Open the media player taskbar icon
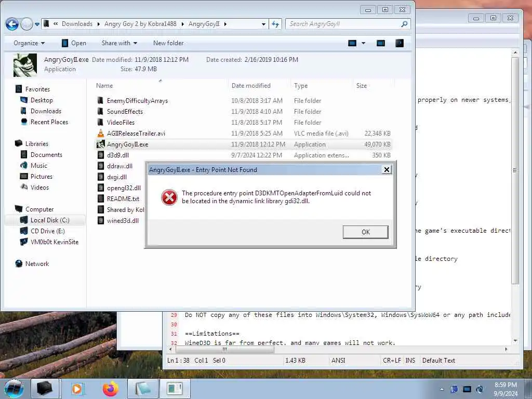 pyautogui.click(x=77, y=389)
